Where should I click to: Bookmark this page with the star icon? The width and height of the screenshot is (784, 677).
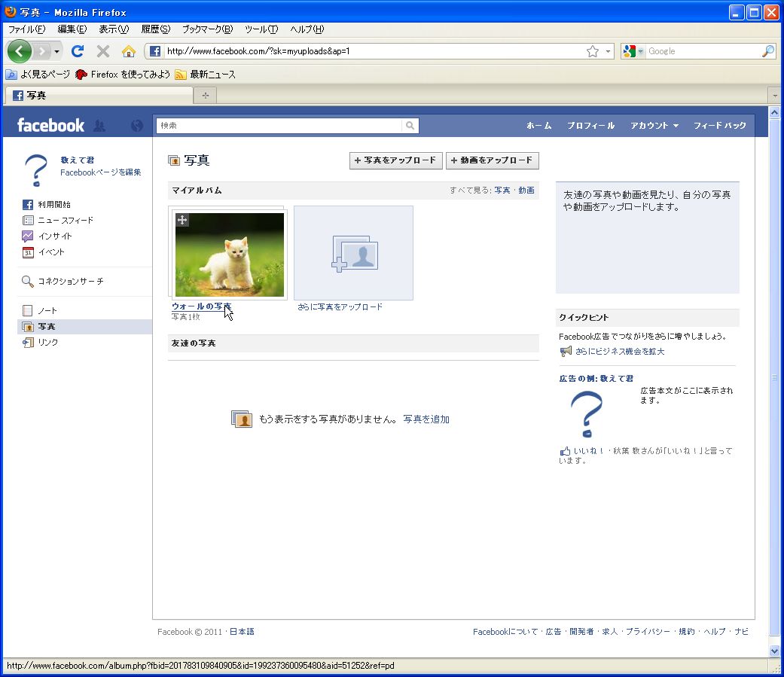pyautogui.click(x=593, y=51)
